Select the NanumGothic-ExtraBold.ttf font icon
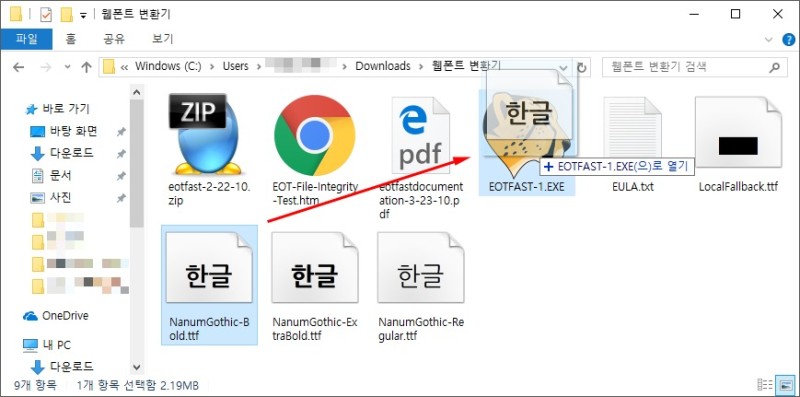800x397 pixels. point(315,267)
